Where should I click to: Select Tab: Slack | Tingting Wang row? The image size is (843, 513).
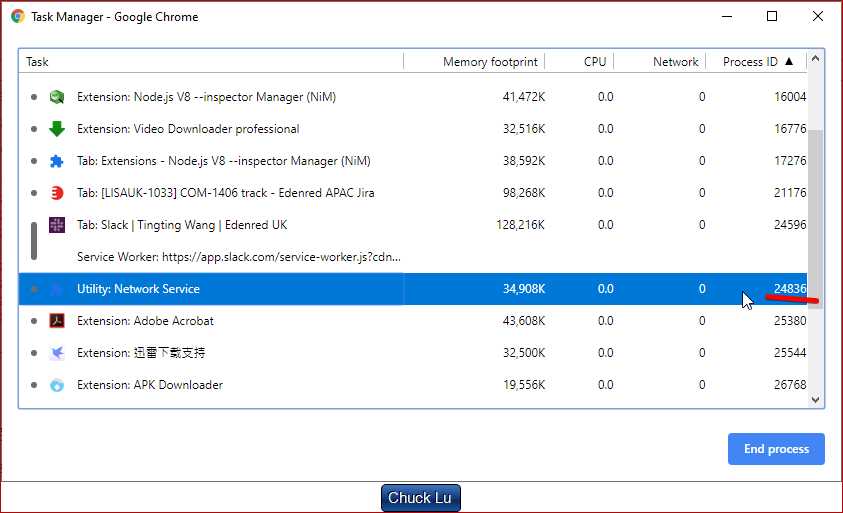click(413, 225)
